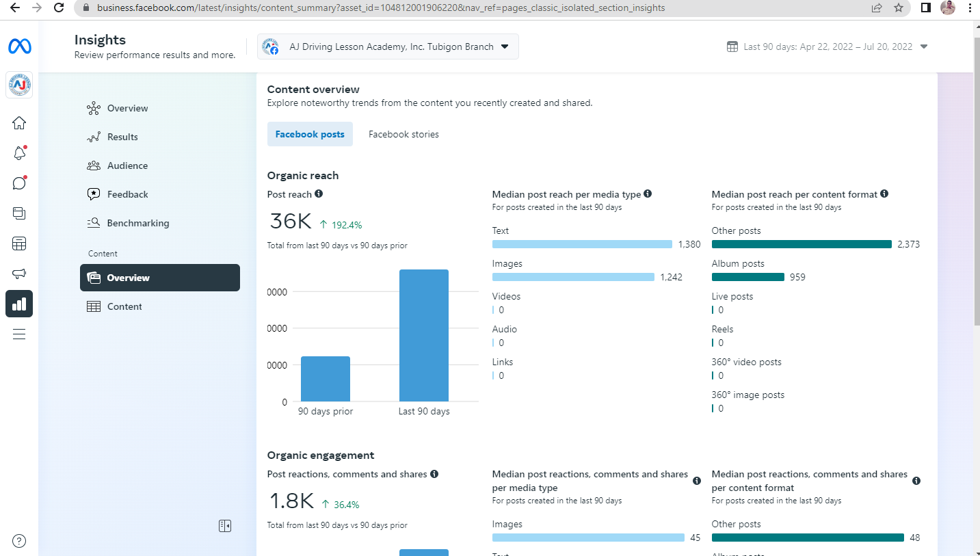Open the AJ Driving Lesson Academy page dropdown
Screen dimensions: 980x556
(388, 47)
